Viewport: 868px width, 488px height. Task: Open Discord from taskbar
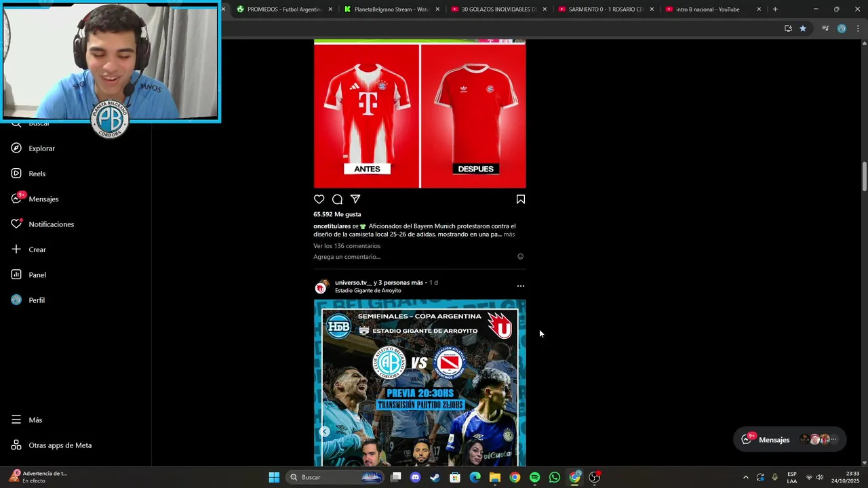pyautogui.click(x=416, y=477)
